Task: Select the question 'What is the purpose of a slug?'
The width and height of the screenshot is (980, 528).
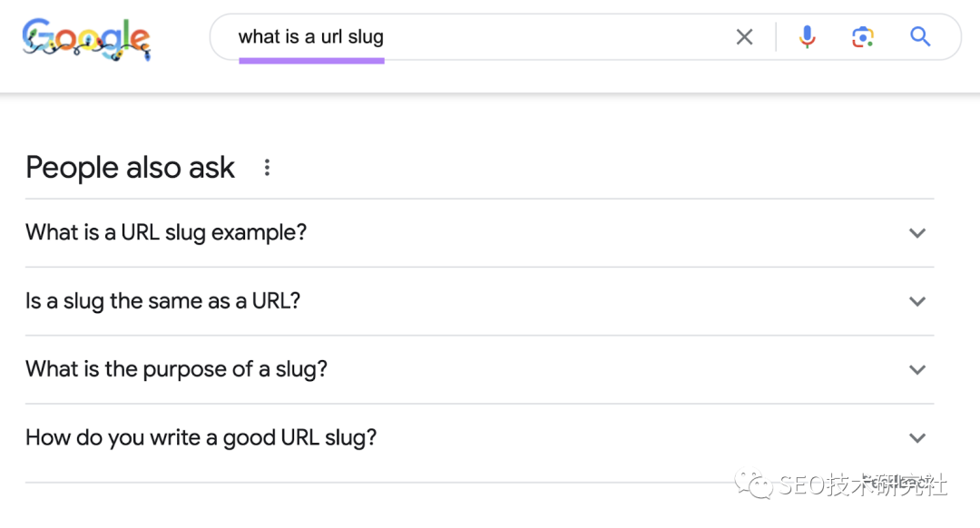Action: 176,369
